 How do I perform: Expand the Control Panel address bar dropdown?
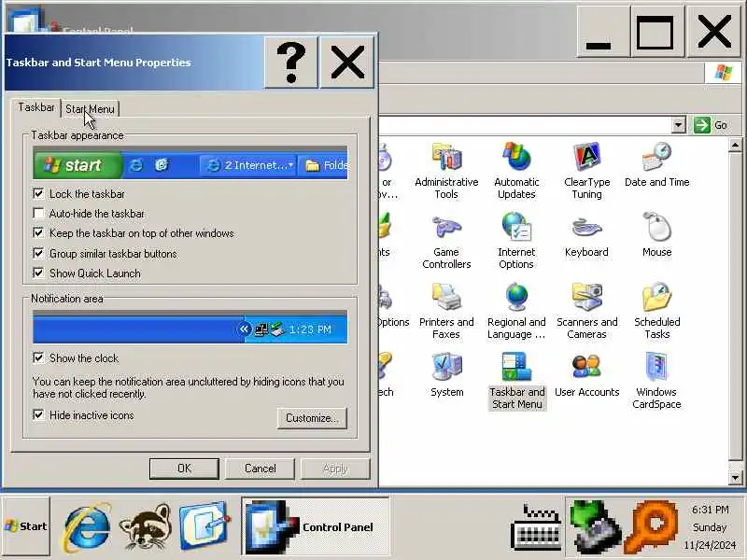[679, 125]
